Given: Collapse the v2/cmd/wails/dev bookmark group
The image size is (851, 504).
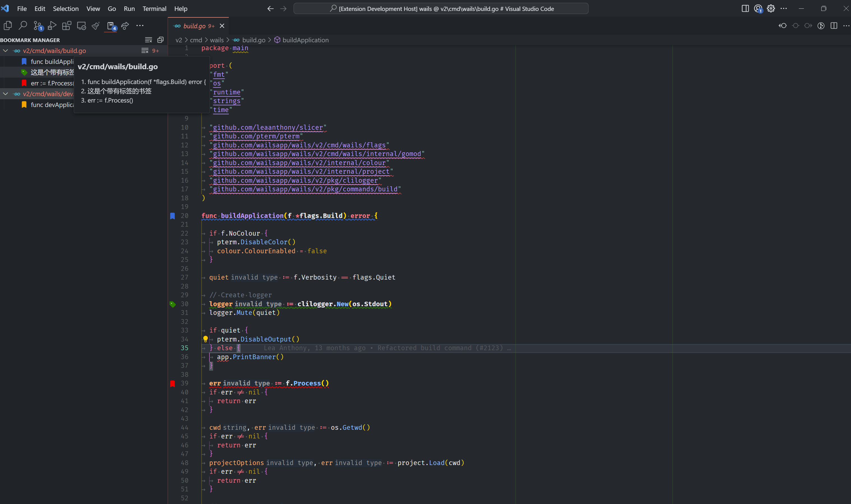Looking at the screenshot, I should coord(6,94).
